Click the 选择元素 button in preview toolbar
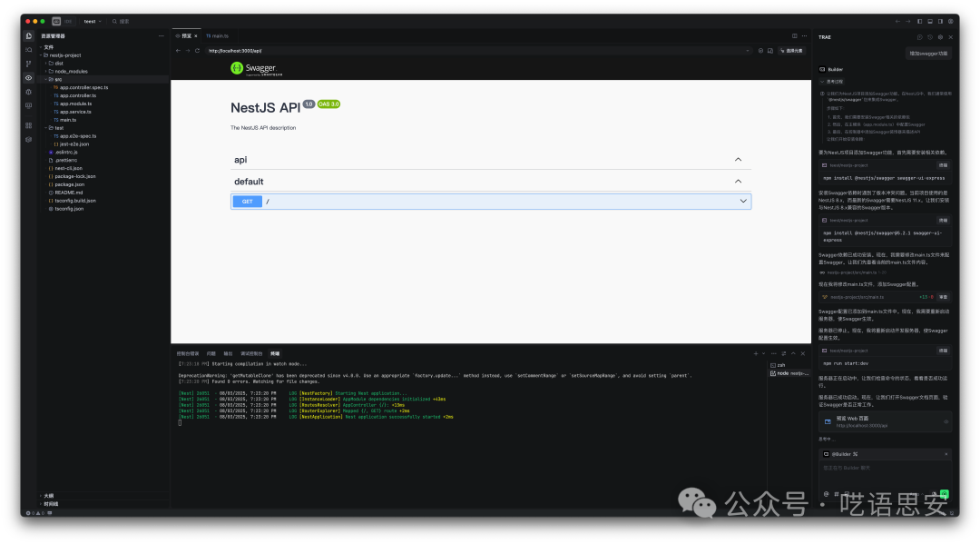The image size is (980, 544). 791,51
